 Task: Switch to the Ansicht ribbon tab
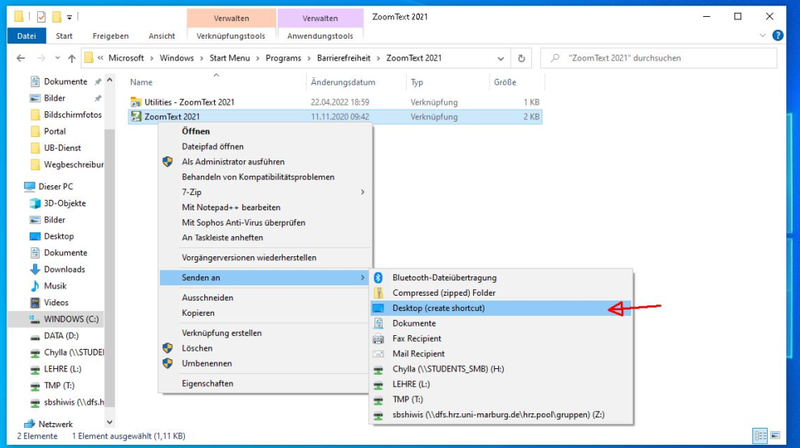pos(162,36)
